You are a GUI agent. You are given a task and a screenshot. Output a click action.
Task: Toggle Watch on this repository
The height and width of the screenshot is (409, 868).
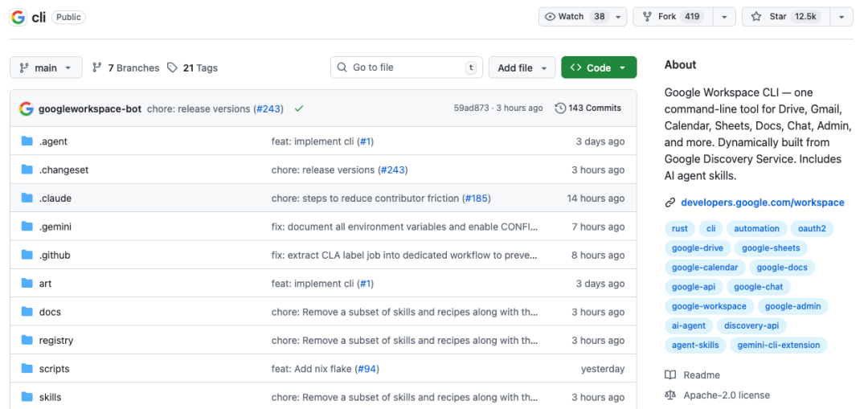click(x=571, y=17)
